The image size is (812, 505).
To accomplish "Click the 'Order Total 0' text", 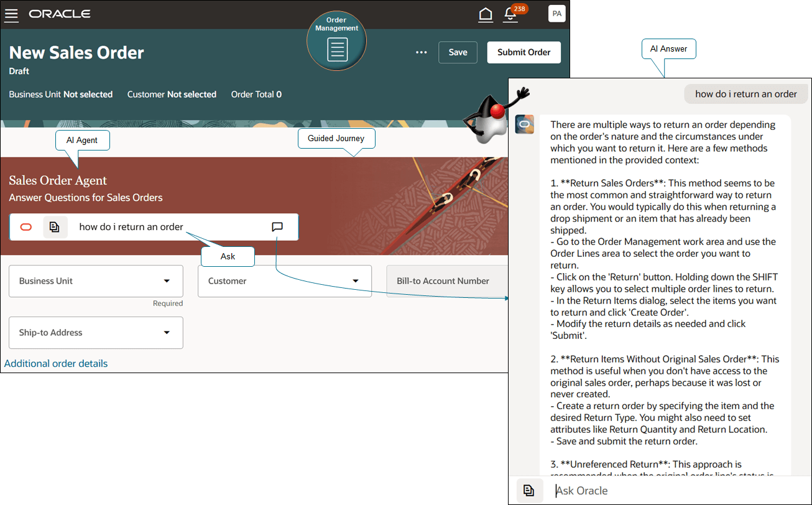I will tap(256, 95).
